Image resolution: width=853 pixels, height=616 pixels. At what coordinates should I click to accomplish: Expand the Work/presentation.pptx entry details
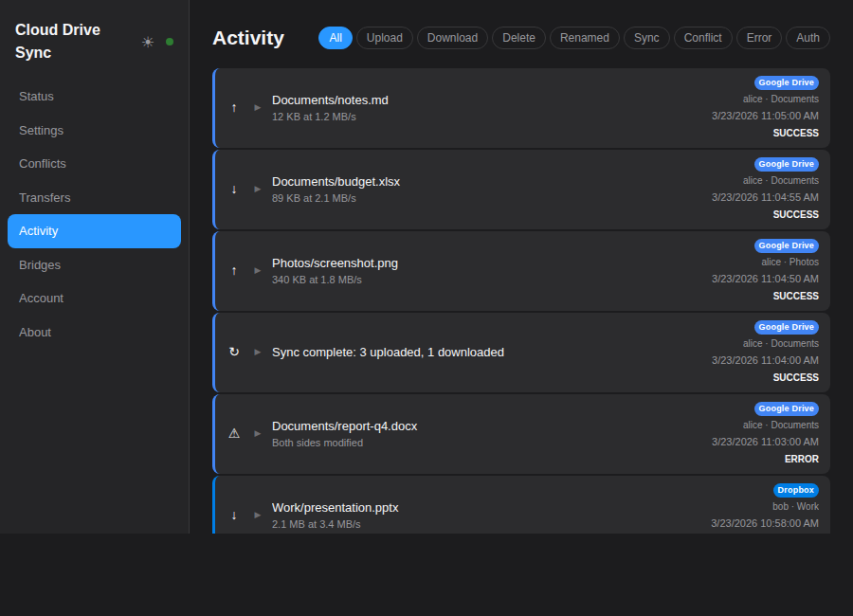(257, 516)
